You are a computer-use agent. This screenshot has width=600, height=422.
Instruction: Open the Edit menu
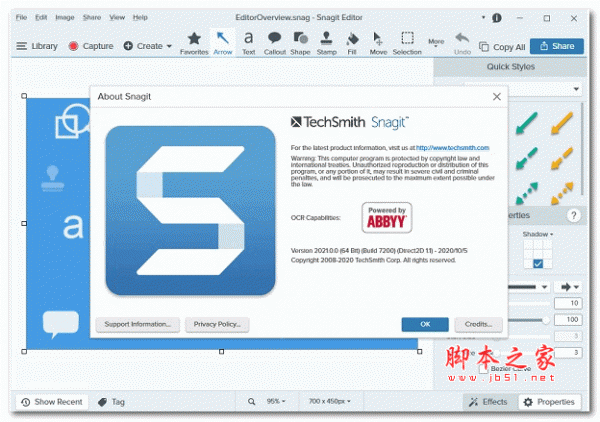[x=41, y=17]
